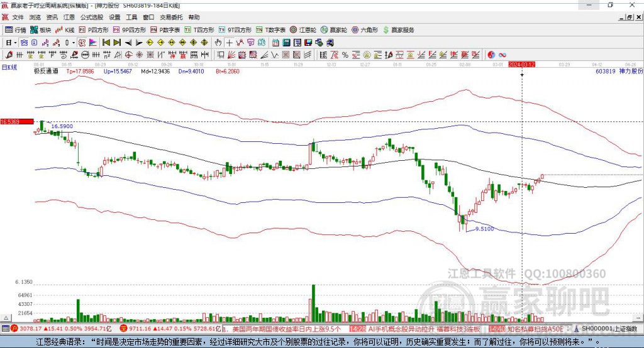
Task: Open 赢家服务 with the dollar icon
Action: [x=398, y=30]
